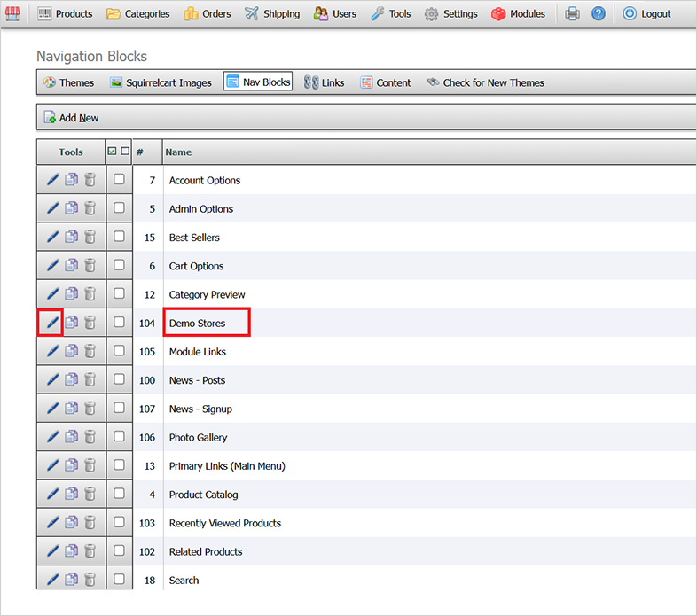This screenshot has width=697, height=616.
Task: Delete the Best Sellers block via trash icon
Action: point(90,238)
